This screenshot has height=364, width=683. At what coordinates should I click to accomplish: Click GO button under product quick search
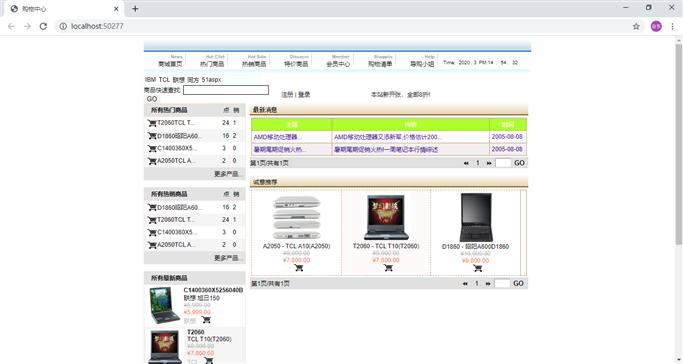152,99
